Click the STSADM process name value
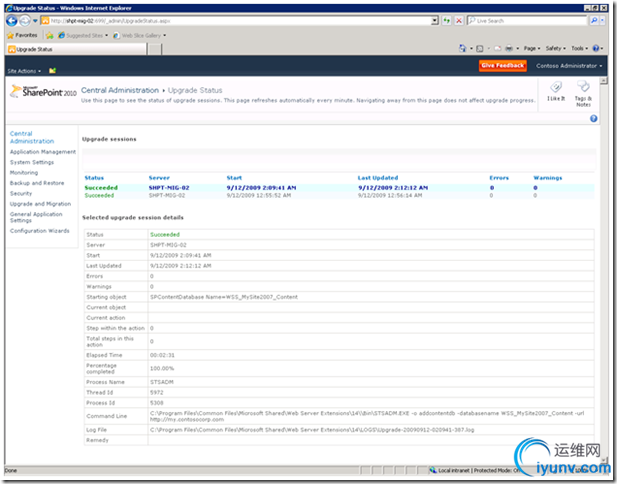The image size is (617, 484). click(x=162, y=382)
